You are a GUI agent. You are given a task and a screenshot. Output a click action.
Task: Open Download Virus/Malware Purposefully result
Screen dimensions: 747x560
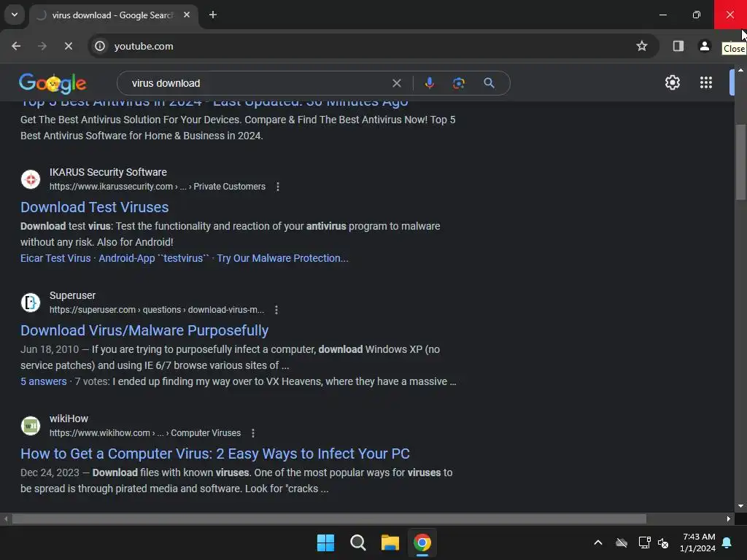[144, 330]
